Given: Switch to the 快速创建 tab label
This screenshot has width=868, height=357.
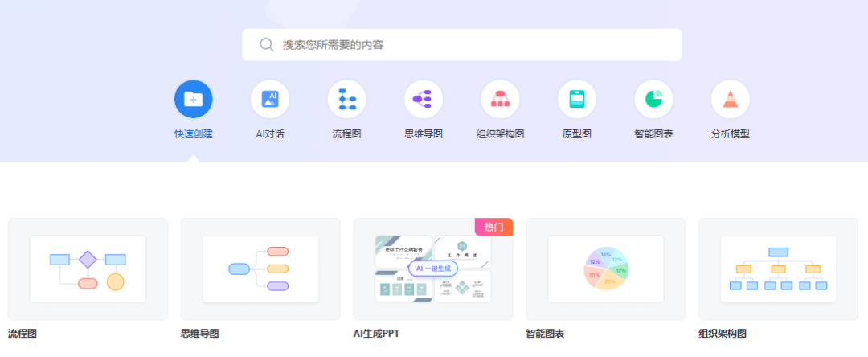Looking at the screenshot, I should (x=193, y=134).
